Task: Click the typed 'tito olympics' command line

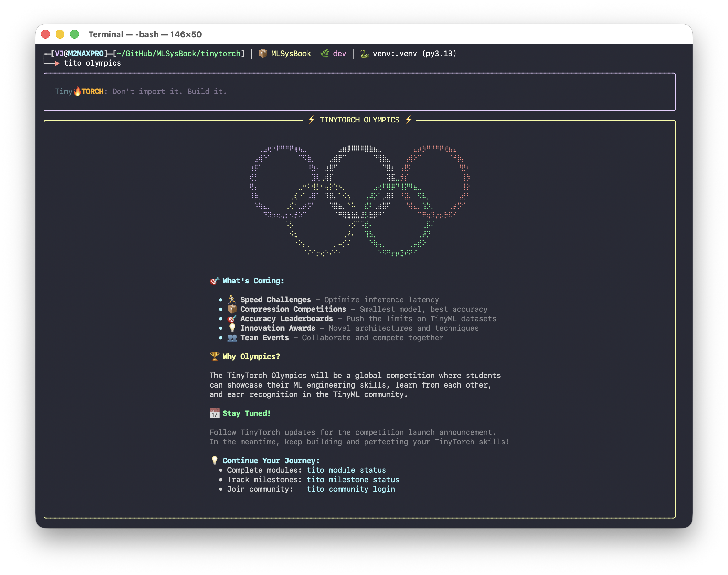Action: tap(92, 63)
